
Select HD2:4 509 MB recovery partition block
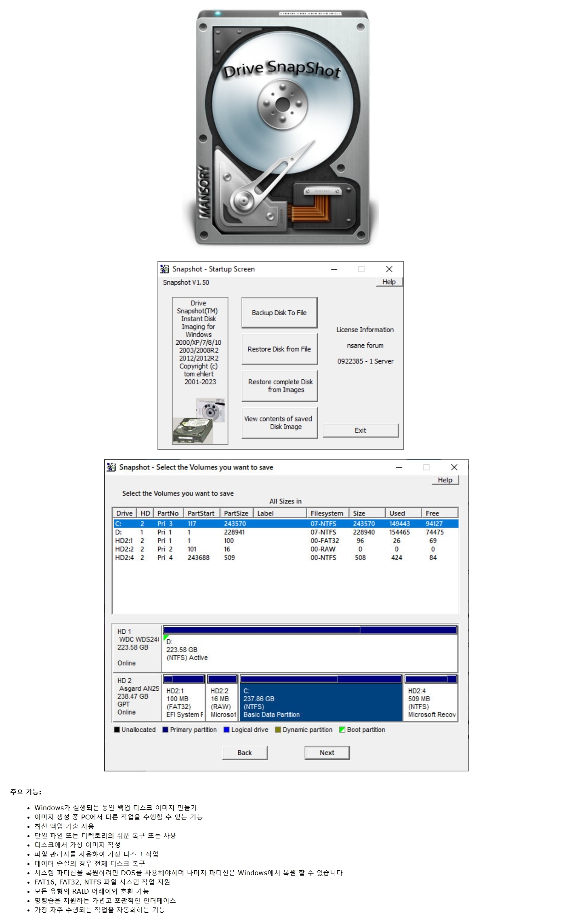431,703
